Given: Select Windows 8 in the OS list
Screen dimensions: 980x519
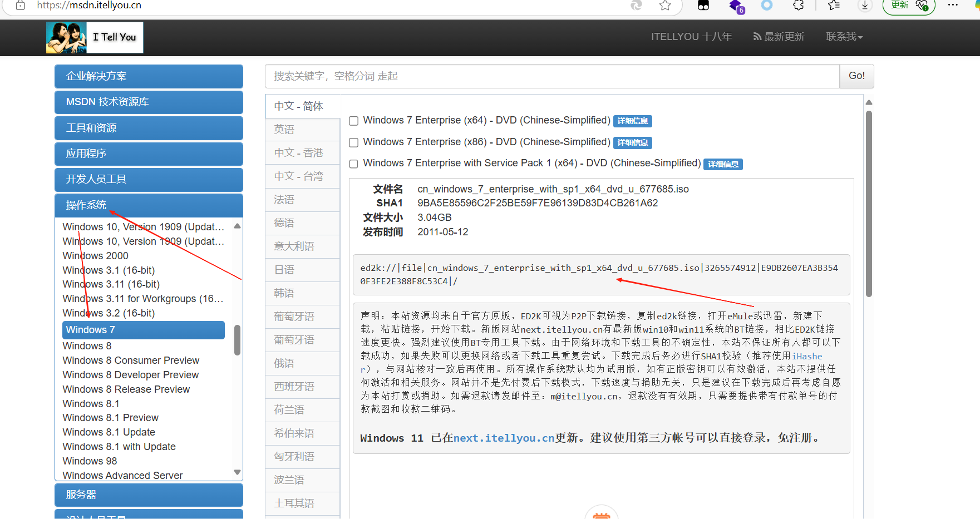Looking at the screenshot, I should pos(87,346).
